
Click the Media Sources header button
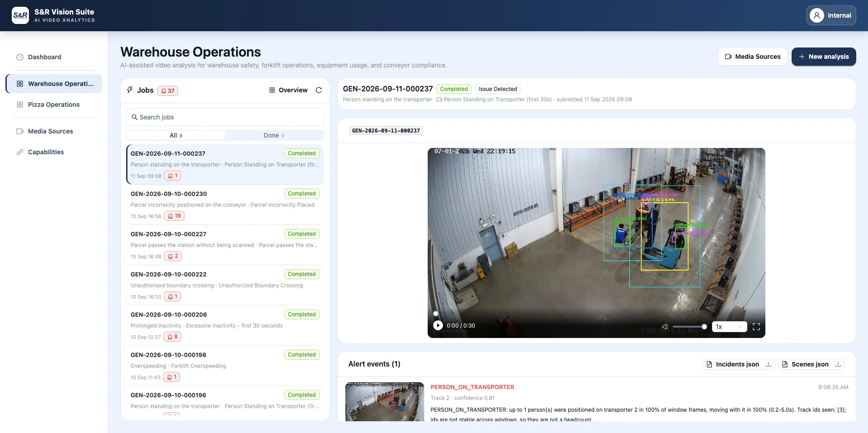pos(753,57)
